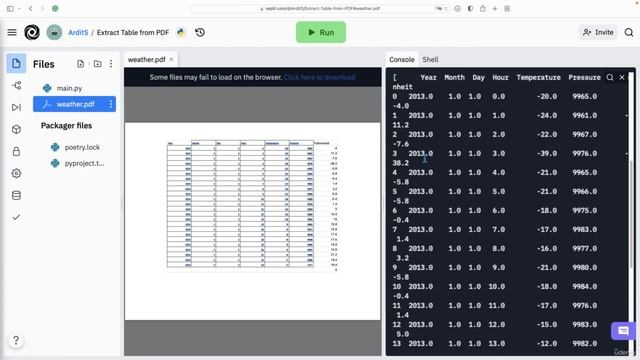Open the Database sidebar icon
Viewport: 640px width, 360px height.
tap(16, 195)
